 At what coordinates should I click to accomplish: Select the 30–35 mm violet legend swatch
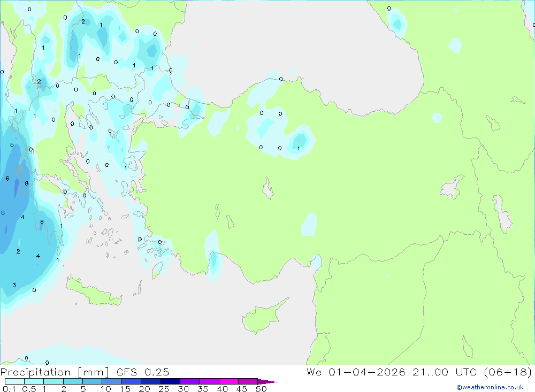pos(189,381)
